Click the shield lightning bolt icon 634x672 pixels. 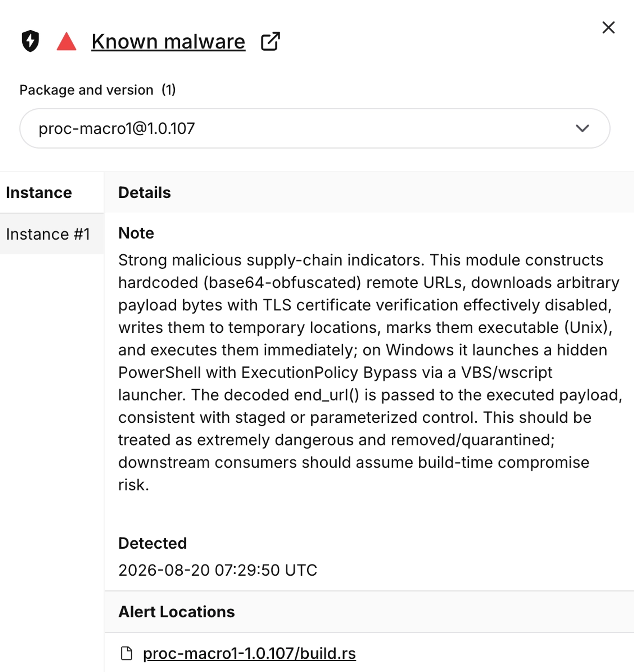30,41
